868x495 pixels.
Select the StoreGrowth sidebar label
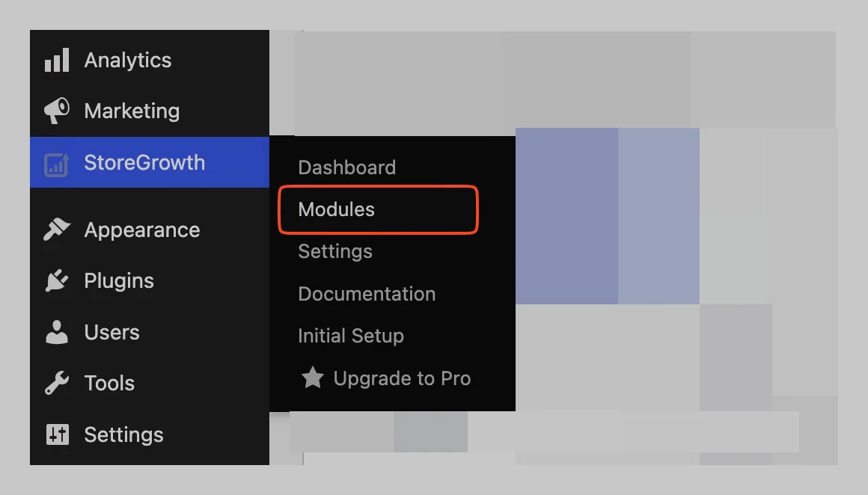(x=144, y=162)
